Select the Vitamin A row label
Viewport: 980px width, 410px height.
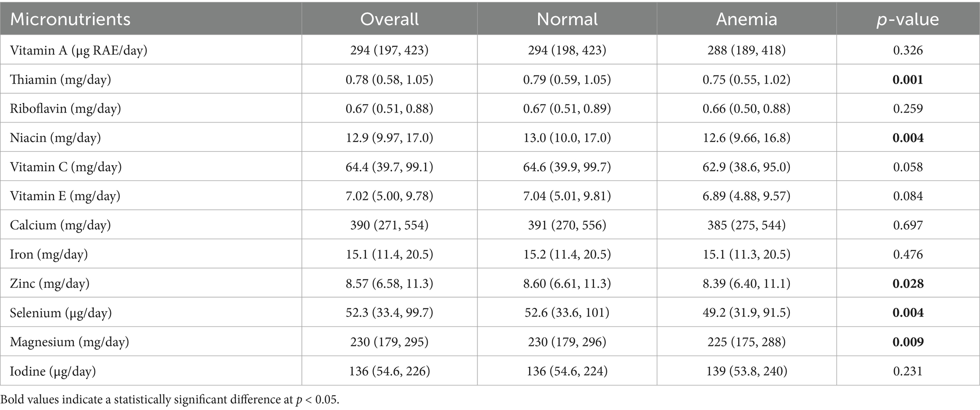click(x=79, y=50)
